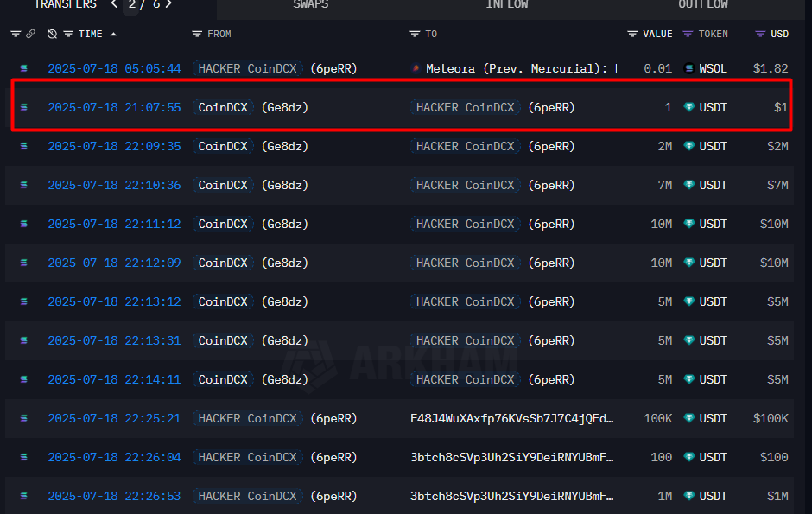Open transaction at 2025-07-18 05:05:44
The image size is (812, 514).
[114, 68]
